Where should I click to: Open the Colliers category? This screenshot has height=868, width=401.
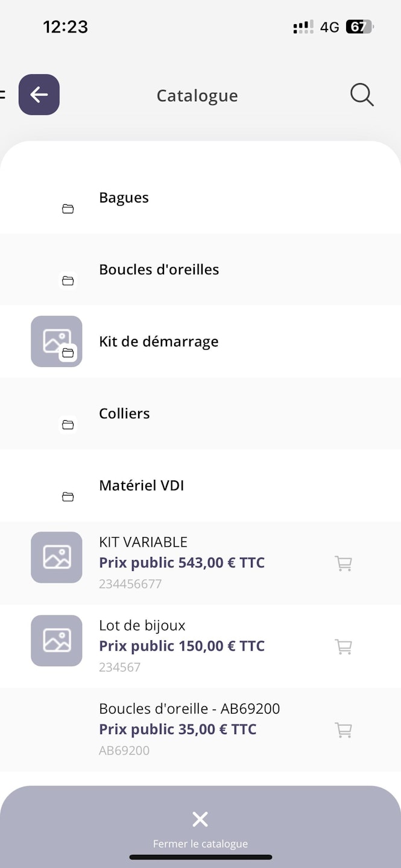(x=124, y=414)
